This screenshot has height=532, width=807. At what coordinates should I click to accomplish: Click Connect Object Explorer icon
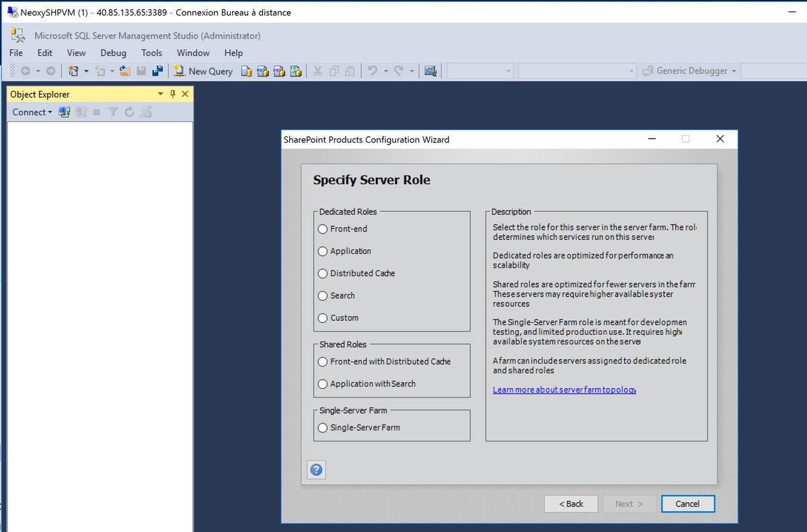click(x=65, y=112)
